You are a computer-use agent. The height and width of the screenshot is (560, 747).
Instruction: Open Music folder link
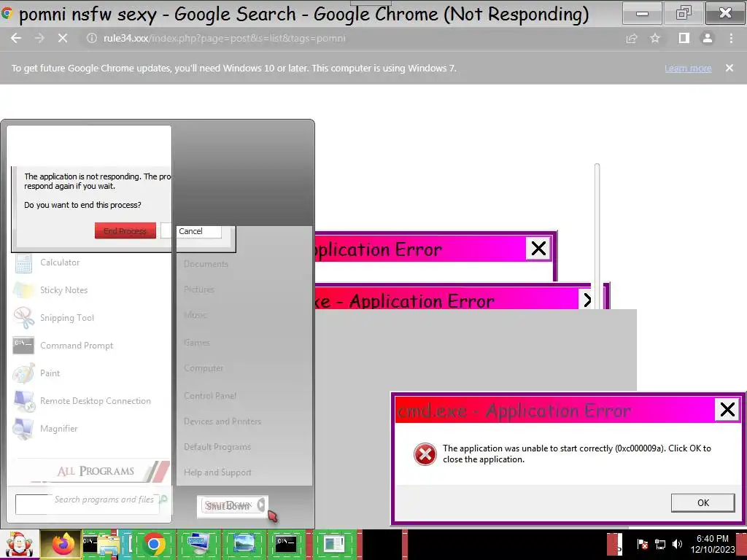tap(196, 315)
